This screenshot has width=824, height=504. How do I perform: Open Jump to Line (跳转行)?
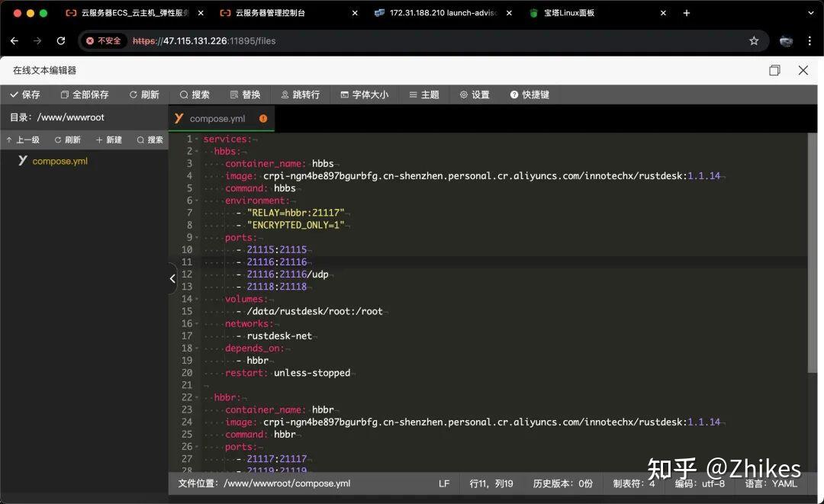pyautogui.click(x=300, y=95)
